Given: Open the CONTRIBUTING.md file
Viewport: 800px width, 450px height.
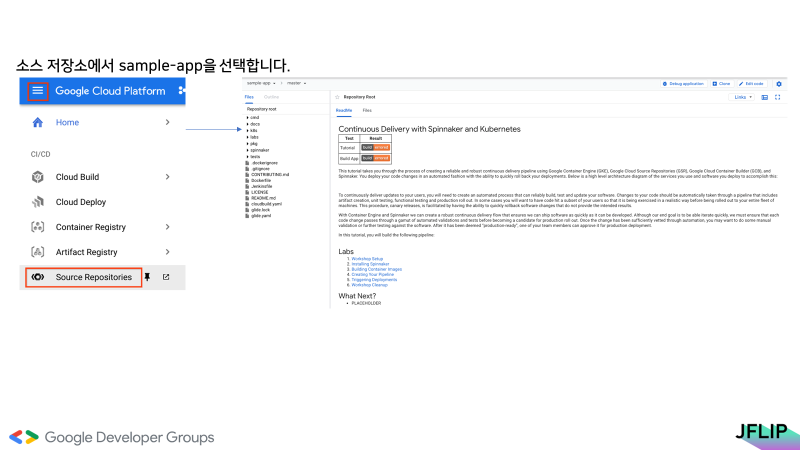Looking at the screenshot, I should point(270,174).
